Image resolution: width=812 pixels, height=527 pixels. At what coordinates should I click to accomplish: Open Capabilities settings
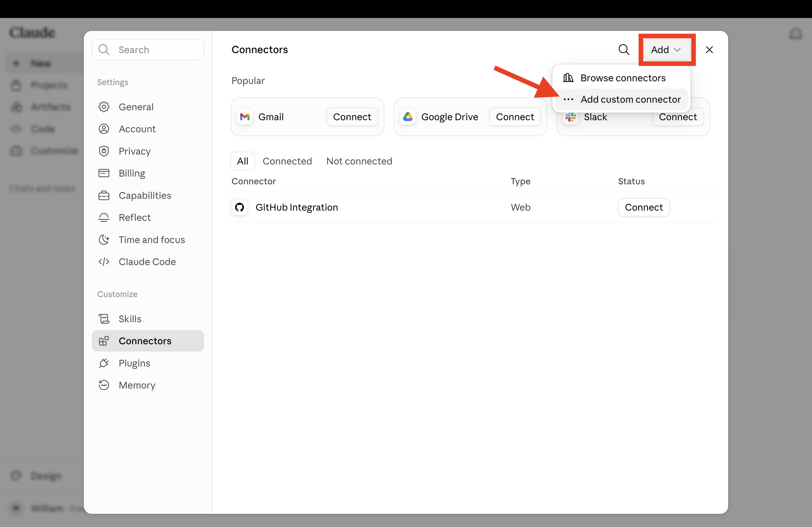pos(148,195)
